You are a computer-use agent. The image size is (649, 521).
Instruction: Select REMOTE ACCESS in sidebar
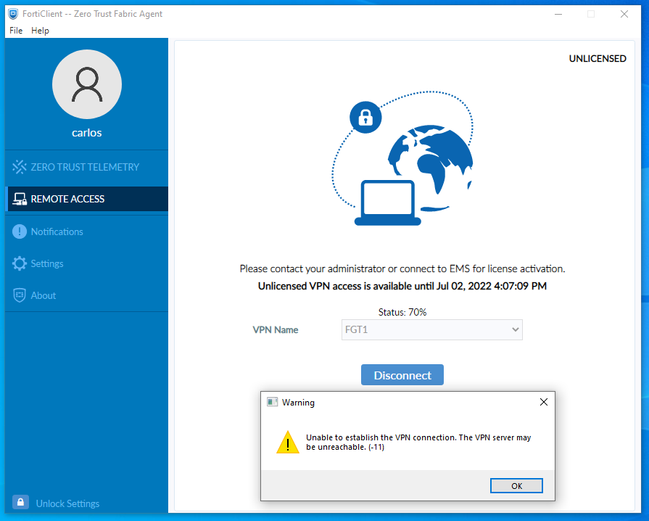(87, 199)
